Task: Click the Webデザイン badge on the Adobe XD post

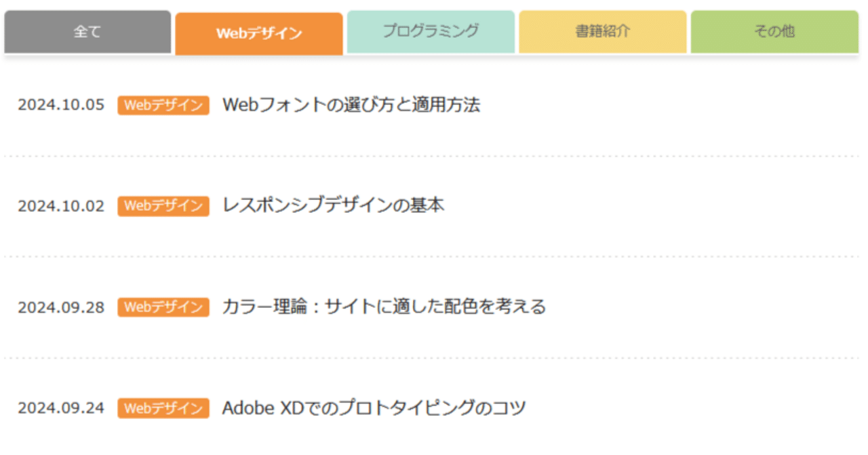Action: [x=163, y=408]
